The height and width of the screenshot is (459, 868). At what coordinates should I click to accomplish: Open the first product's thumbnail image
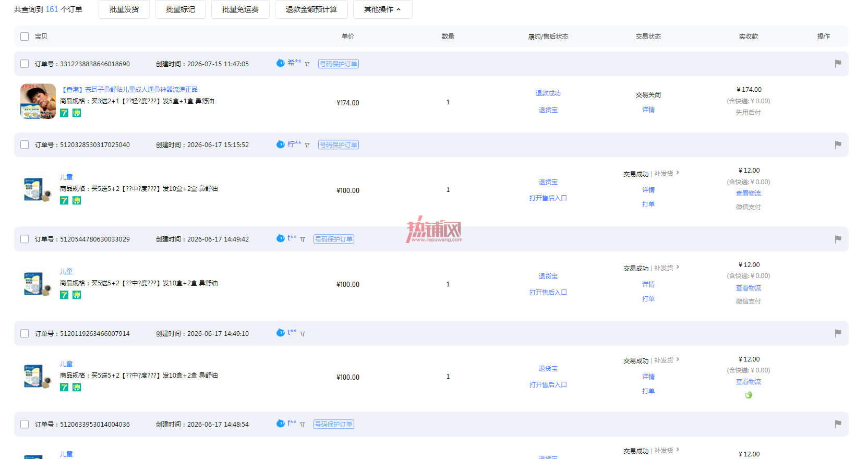click(x=38, y=101)
